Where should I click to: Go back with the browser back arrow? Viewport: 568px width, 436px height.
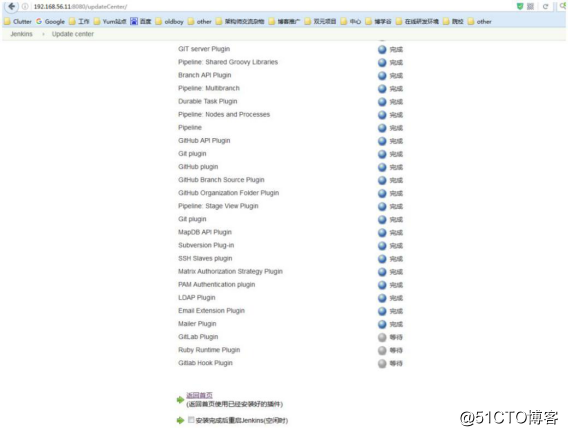click(x=12, y=6)
